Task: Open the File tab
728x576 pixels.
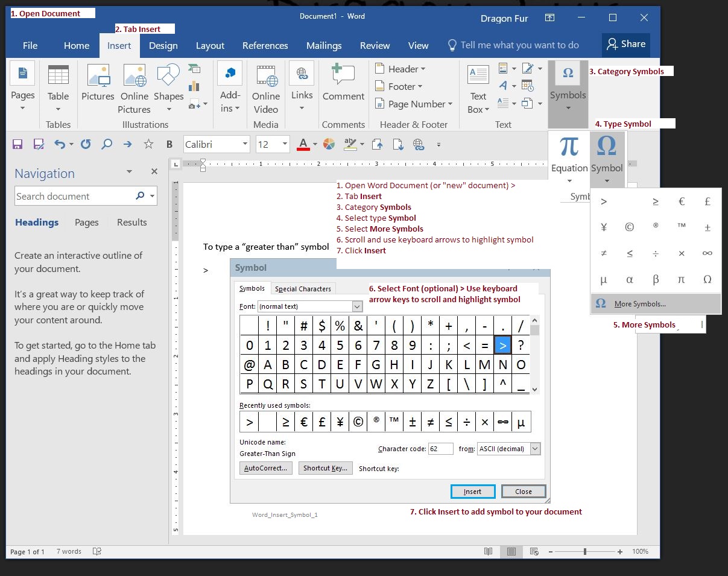Action: (x=30, y=45)
